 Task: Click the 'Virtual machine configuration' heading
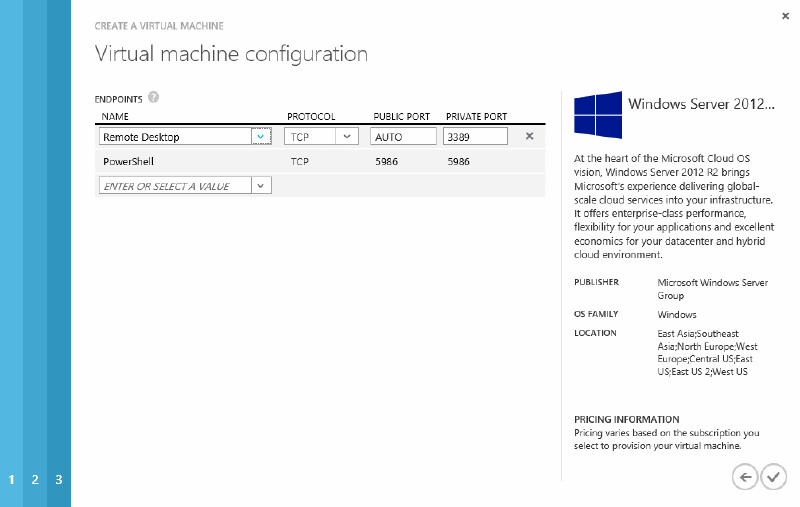coord(231,54)
